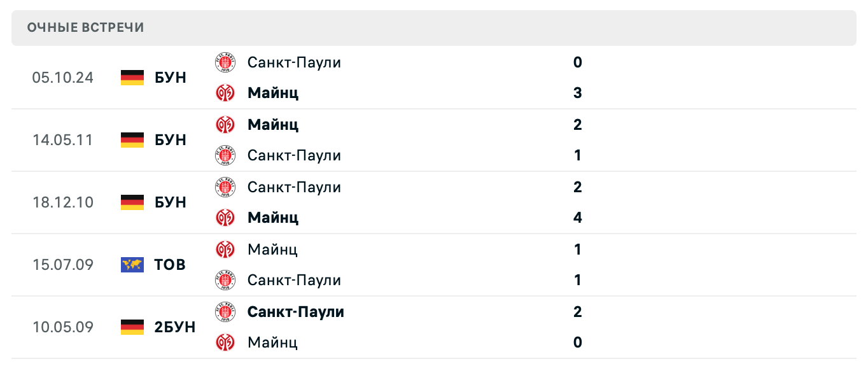Click St. Pauli crest in 05.10.24 match
868x373 pixels.
coord(225,62)
